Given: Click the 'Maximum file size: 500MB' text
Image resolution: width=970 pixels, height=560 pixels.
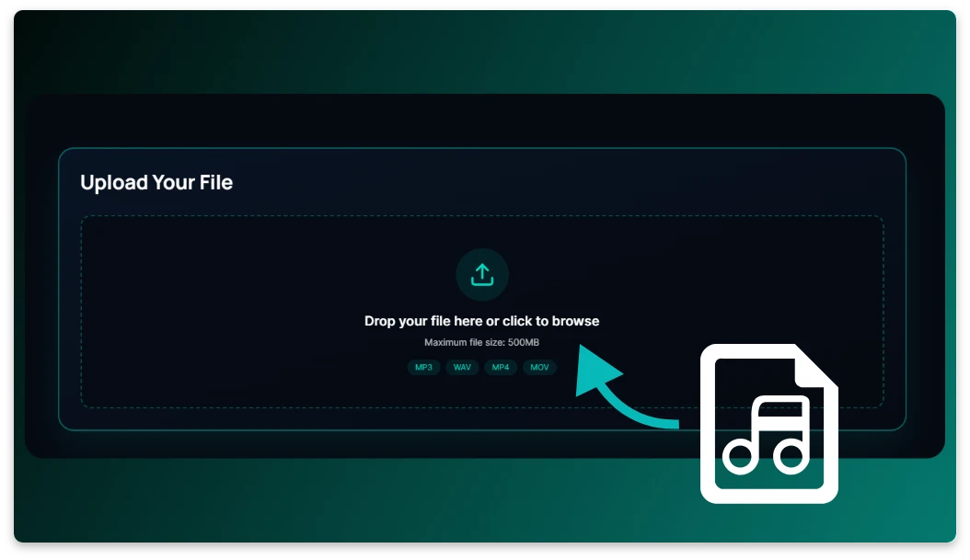Looking at the screenshot, I should point(482,341).
